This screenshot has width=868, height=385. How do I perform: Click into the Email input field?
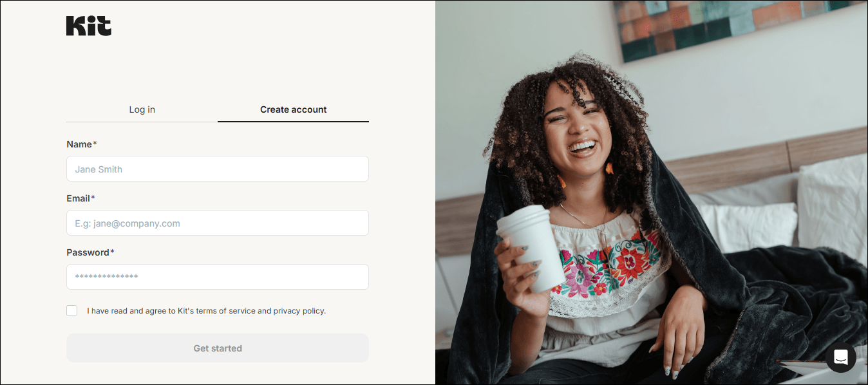[218, 223]
